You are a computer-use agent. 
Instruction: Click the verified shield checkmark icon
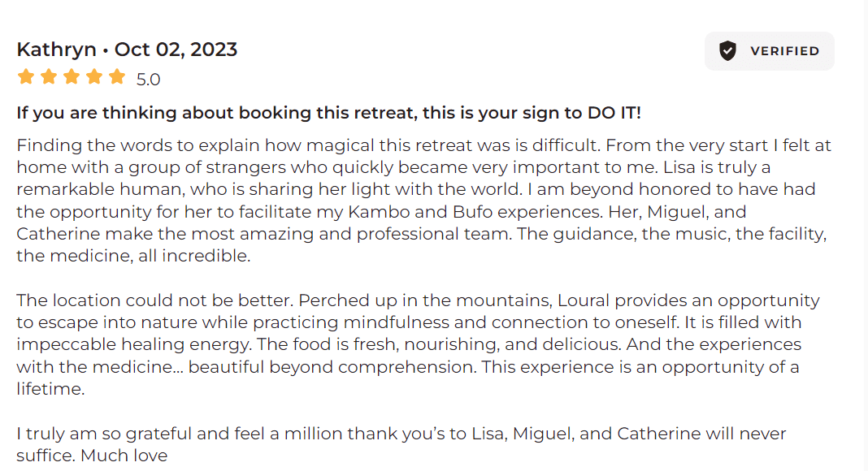click(727, 51)
